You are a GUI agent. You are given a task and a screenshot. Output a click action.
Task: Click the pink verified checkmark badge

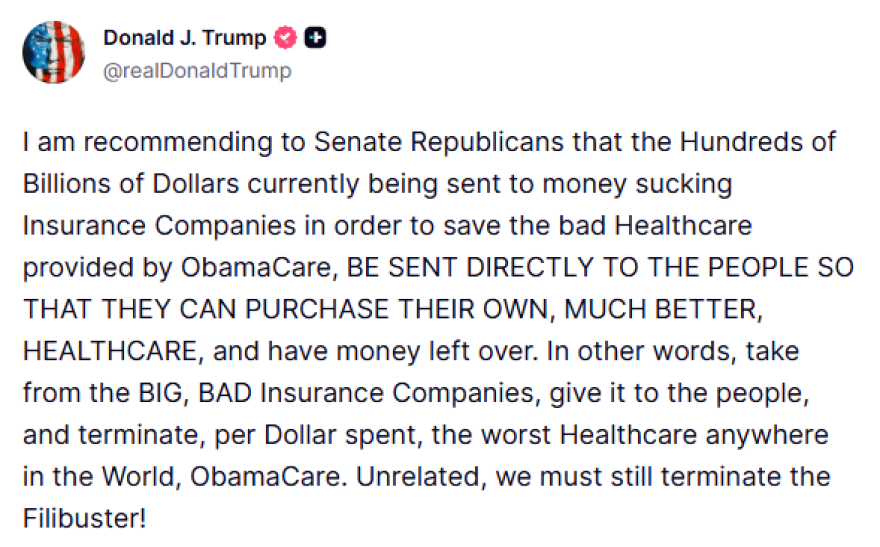click(286, 39)
